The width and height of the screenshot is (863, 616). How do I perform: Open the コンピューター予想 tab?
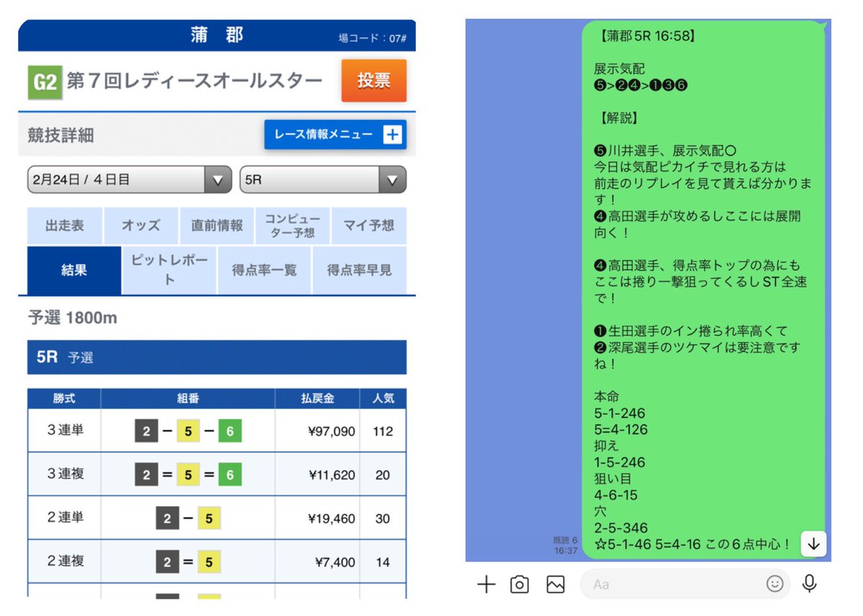[293, 226]
